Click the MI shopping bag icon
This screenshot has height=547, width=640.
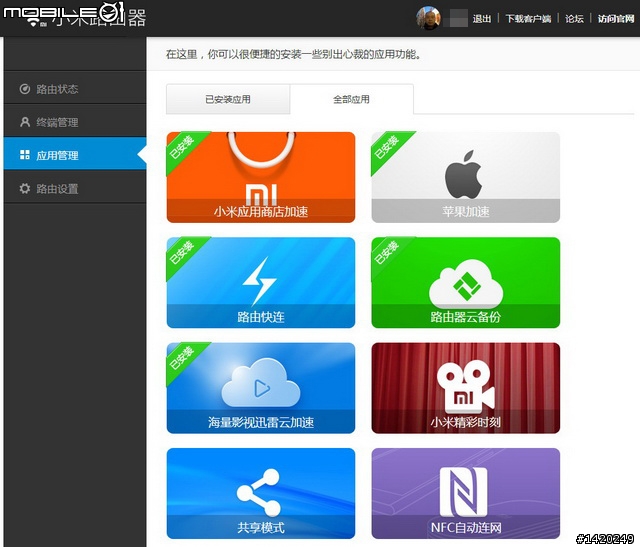(261, 168)
